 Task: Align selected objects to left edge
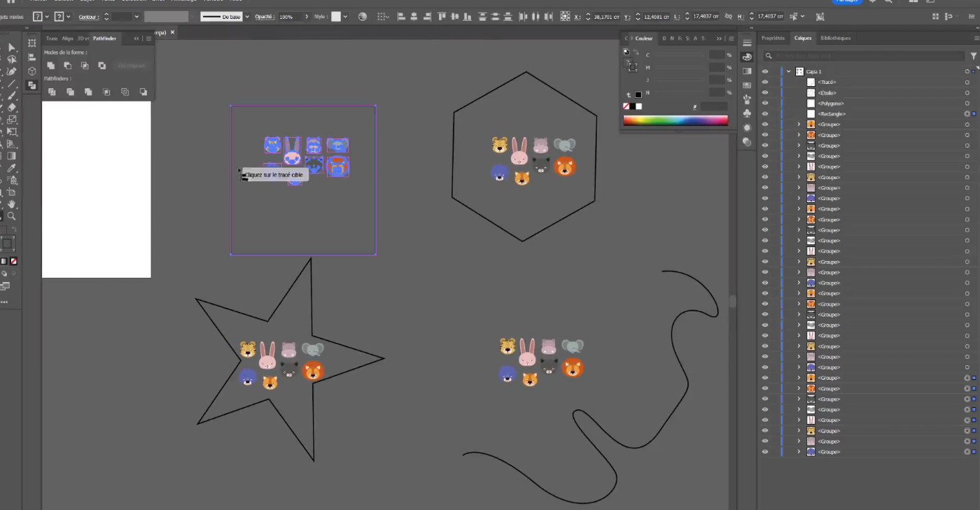click(402, 16)
